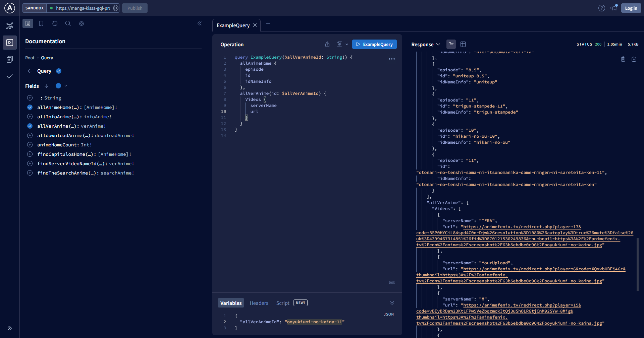Switch to the Headers tab
Screen dimensions: 644x338
pyautogui.click(x=259, y=303)
